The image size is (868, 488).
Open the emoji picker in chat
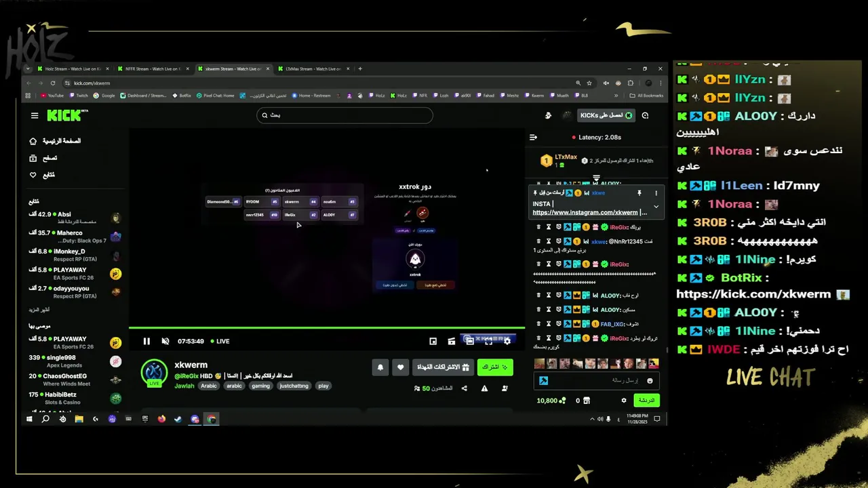[x=650, y=381]
